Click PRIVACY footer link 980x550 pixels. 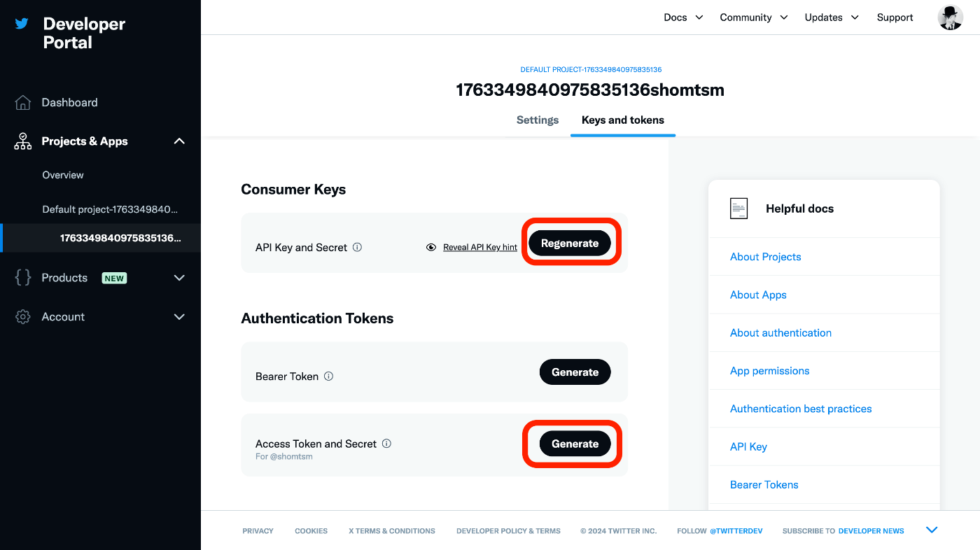[x=258, y=531]
